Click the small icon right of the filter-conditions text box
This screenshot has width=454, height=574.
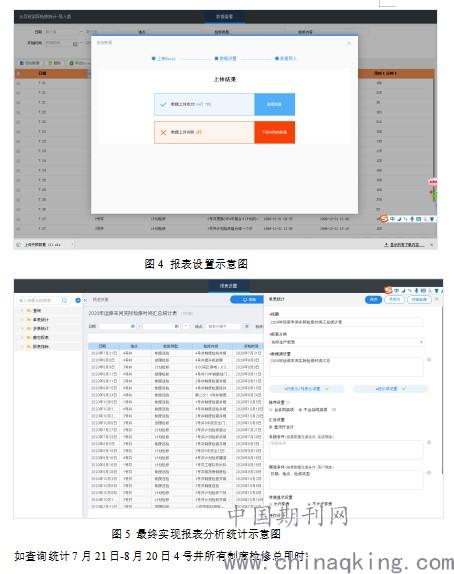tap(429, 473)
